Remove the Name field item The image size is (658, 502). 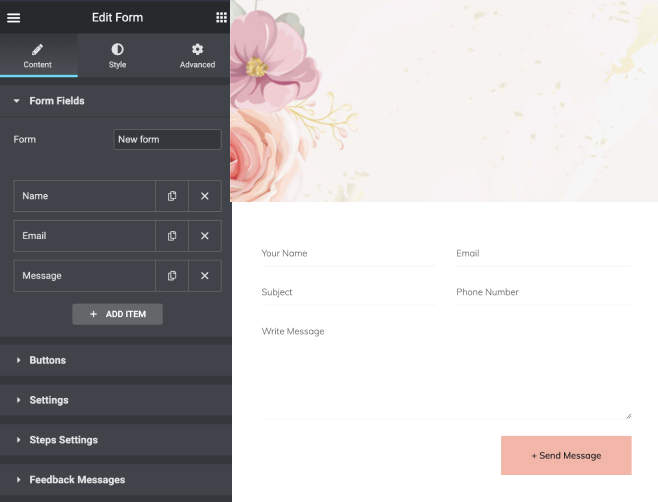tap(205, 196)
